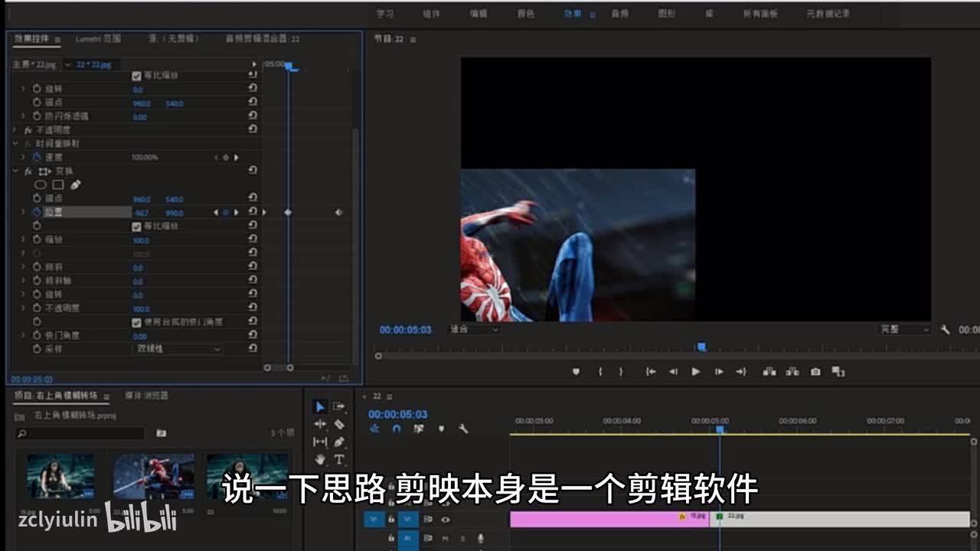Switch to the 颜色 workspace tab
The height and width of the screenshot is (551, 980).
[x=525, y=14]
